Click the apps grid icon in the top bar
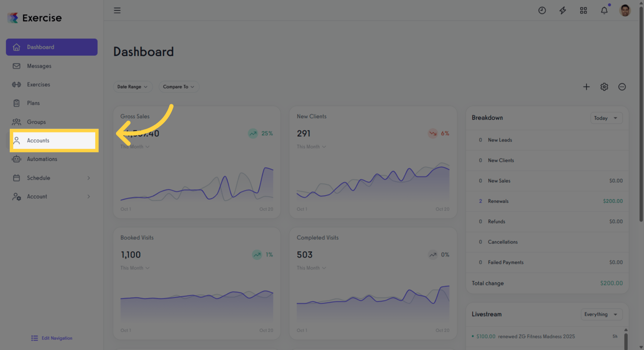644x350 pixels. pos(583,10)
